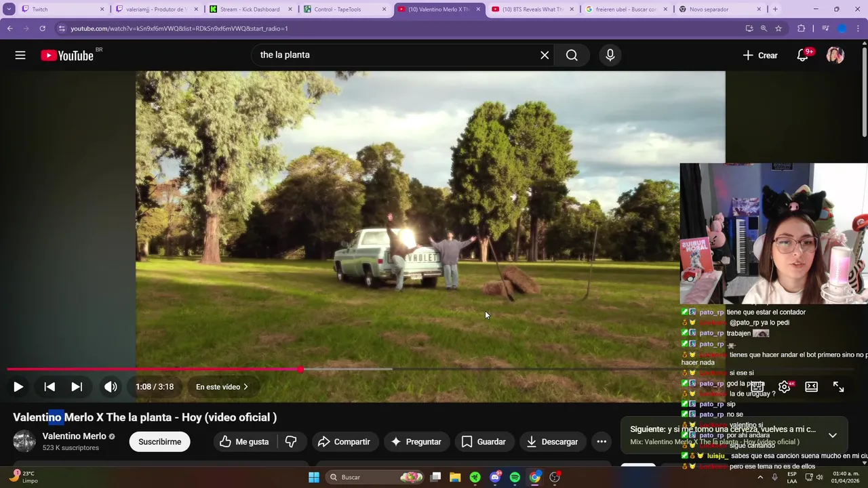Image resolution: width=868 pixels, height=488 pixels.
Task: Switch to Stream - Kick Dashboard tab
Action: (250, 9)
